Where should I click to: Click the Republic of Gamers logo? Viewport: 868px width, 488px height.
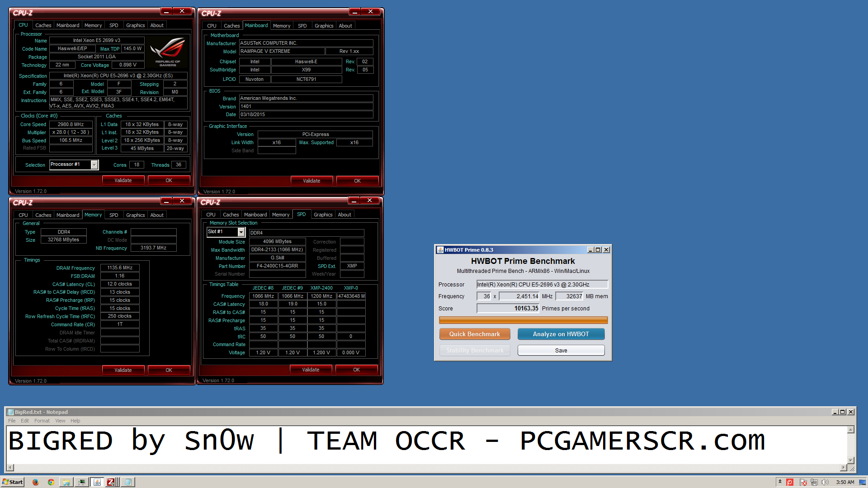(x=168, y=52)
